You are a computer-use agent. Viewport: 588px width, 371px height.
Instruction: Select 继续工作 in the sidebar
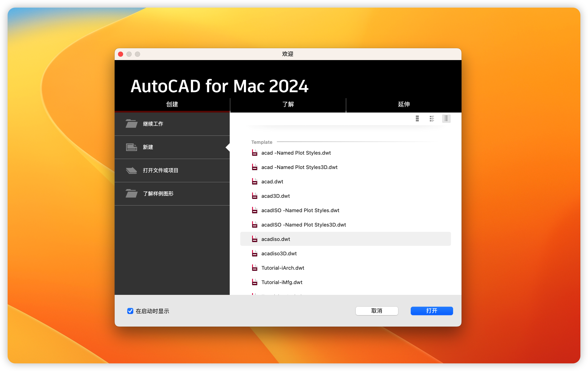pos(172,124)
